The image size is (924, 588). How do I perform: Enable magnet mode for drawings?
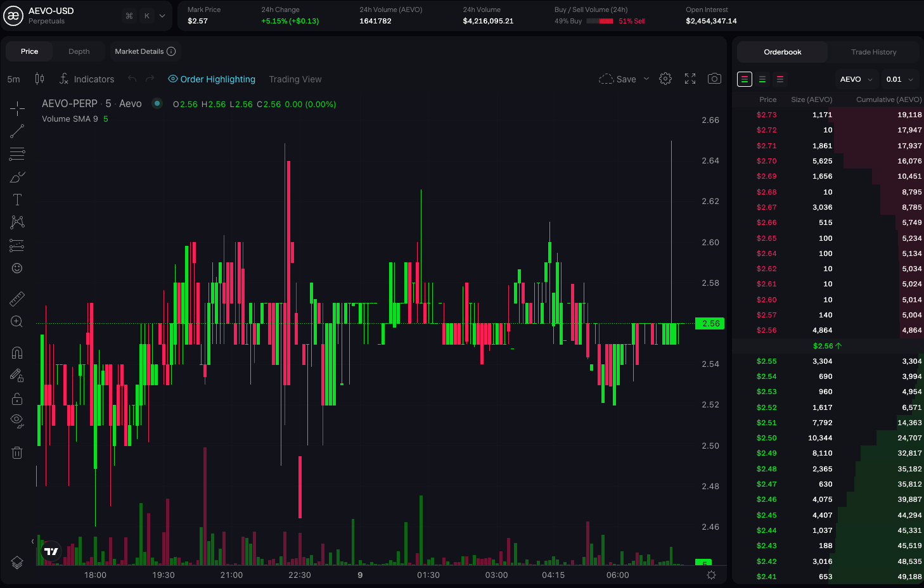(x=16, y=352)
